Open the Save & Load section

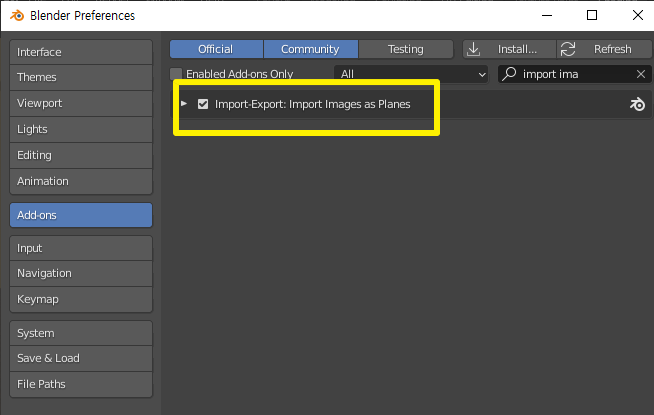(x=81, y=358)
